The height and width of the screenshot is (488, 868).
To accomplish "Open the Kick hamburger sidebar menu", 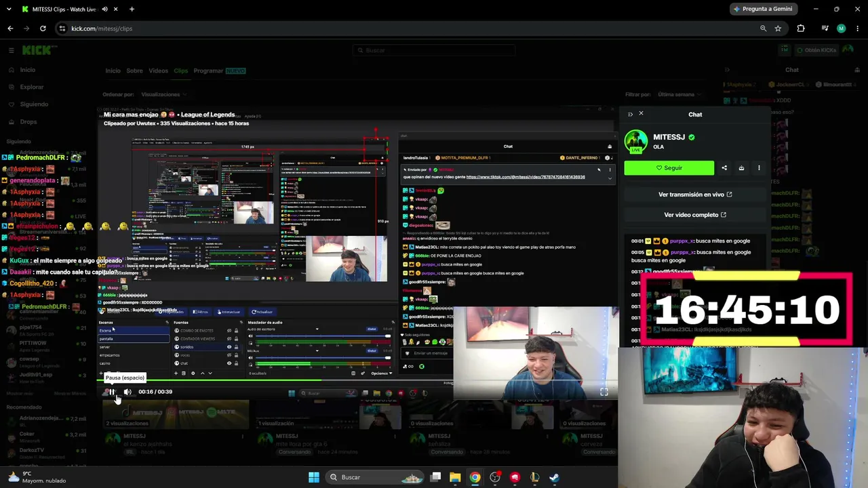I will click(12, 50).
